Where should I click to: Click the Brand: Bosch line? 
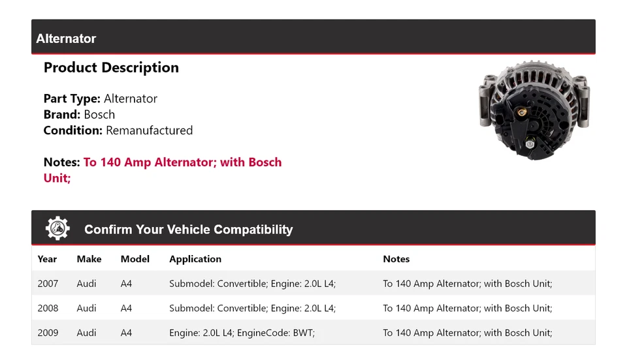tap(79, 115)
